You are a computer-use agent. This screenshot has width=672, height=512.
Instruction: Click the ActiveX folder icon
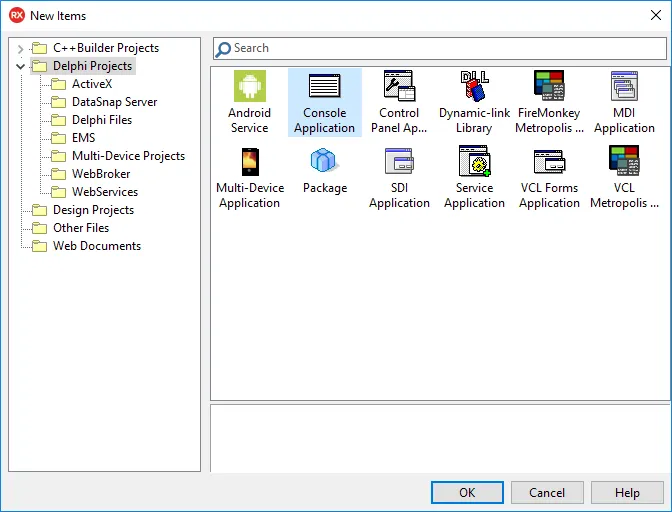point(58,84)
